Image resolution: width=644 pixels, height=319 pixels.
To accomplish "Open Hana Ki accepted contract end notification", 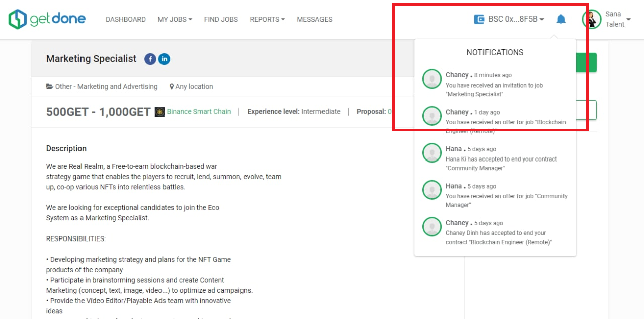I will point(495,158).
